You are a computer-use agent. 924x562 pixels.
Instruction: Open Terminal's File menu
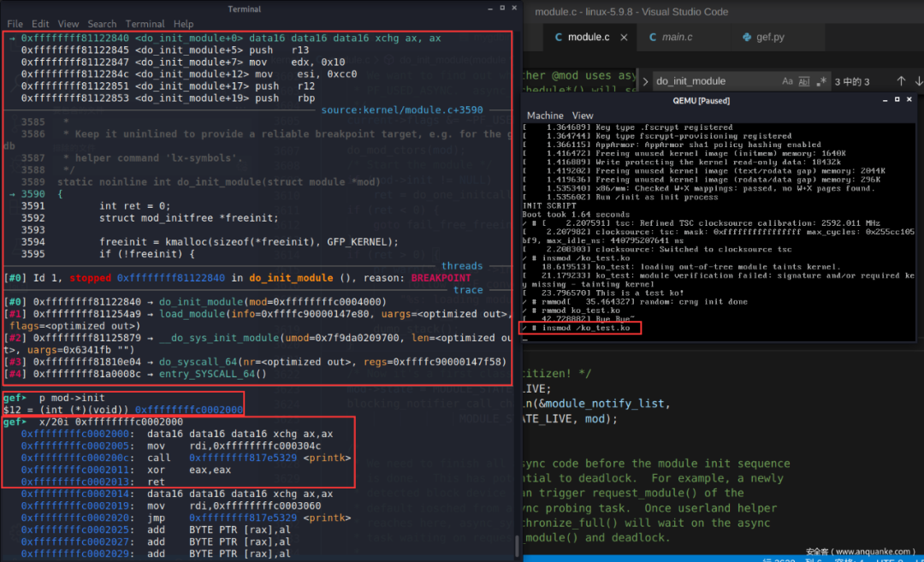pos(15,24)
